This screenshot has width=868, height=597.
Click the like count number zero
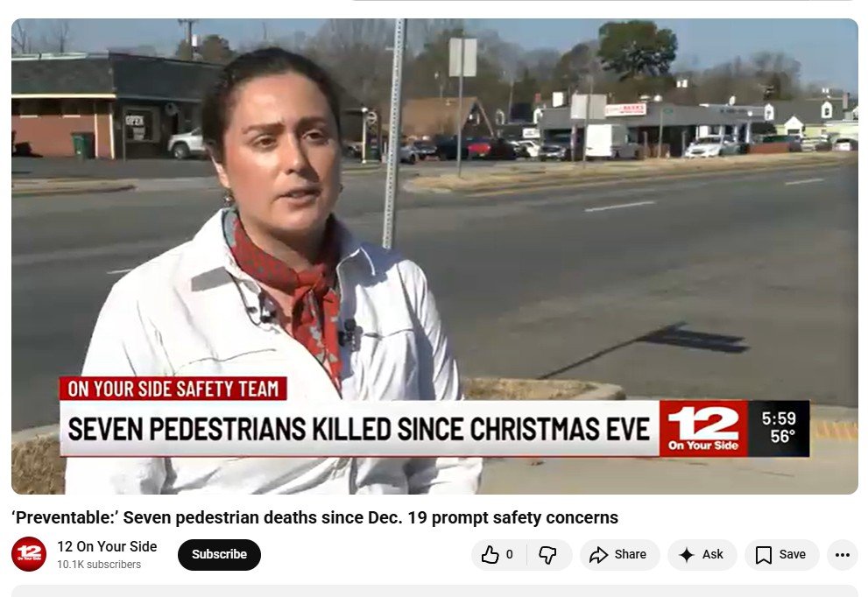[509, 554]
